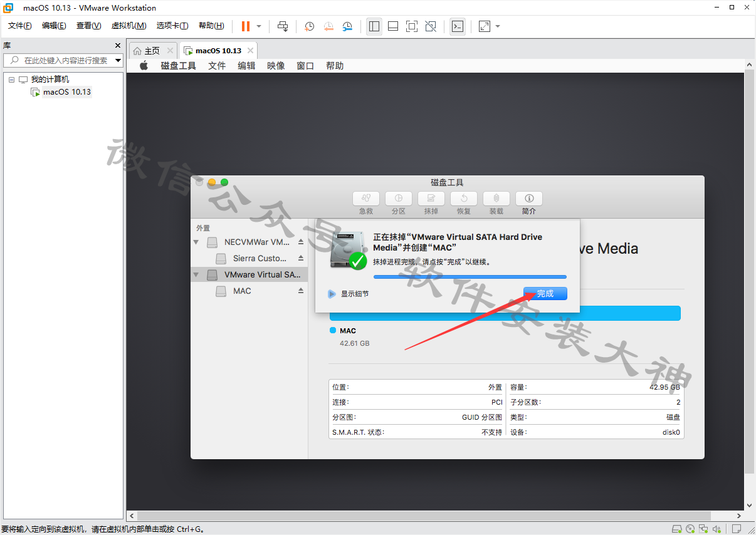This screenshot has height=535, width=756.
Task: Click the 分区 partition toolbar icon
Action: coord(399,198)
